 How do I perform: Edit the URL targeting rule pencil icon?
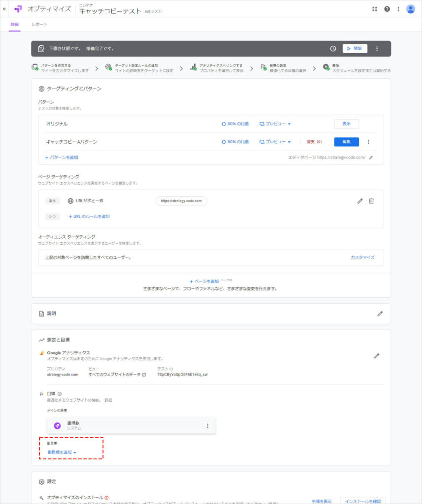coord(360,201)
